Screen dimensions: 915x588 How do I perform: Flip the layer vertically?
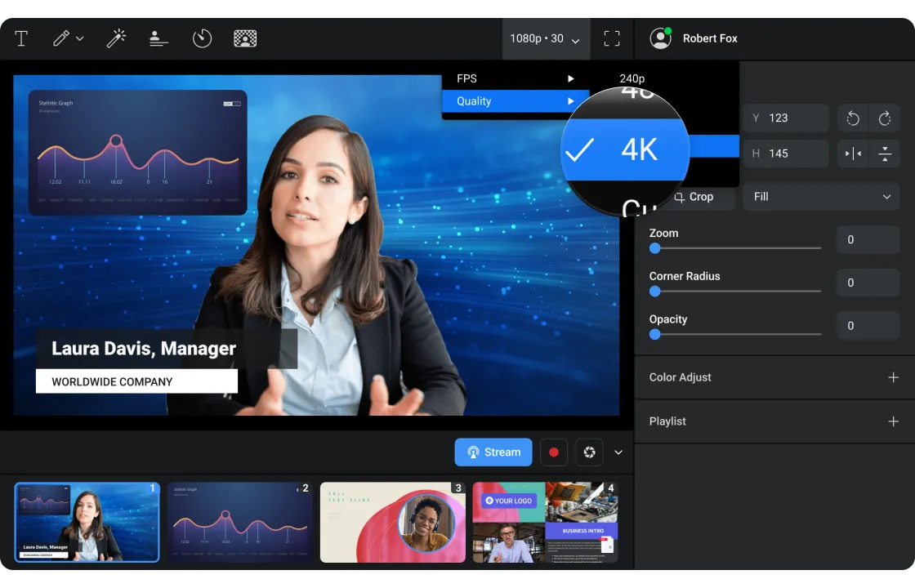tap(885, 154)
